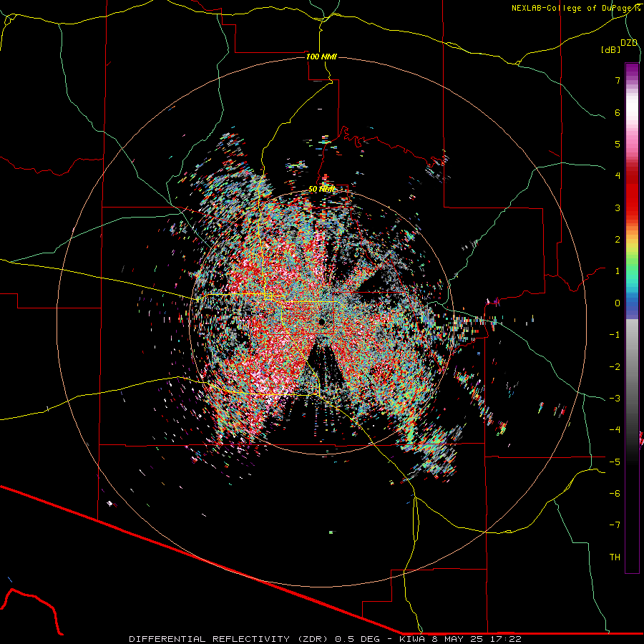Viewport: 644px width, 644px height.
Task: Click the 4 tick label on color scale
Action: (618, 176)
